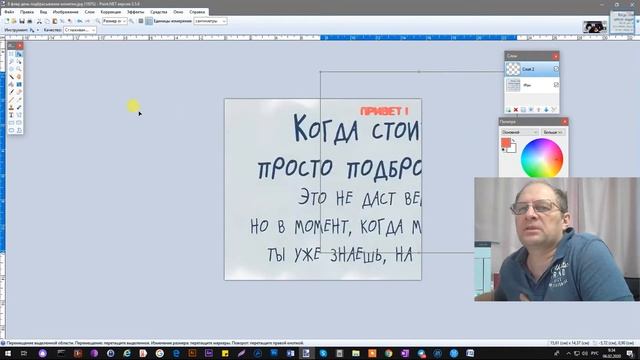640x360 pixels.
Task: Open the Изображение menu
Action: 65,12
